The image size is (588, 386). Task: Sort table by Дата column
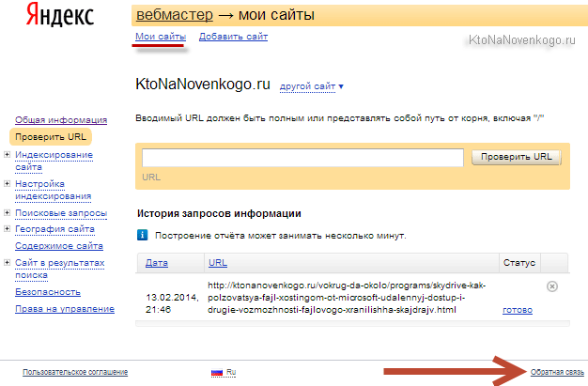156,263
